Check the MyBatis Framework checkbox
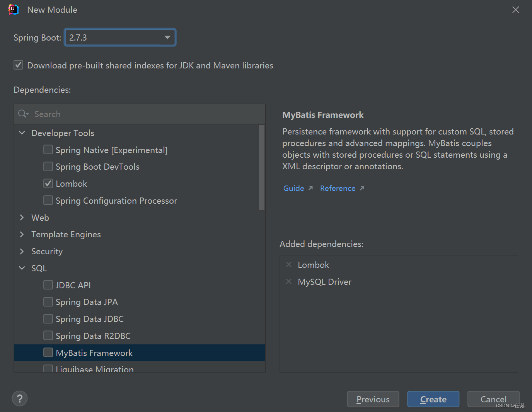This screenshot has height=412, width=532. click(x=48, y=352)
